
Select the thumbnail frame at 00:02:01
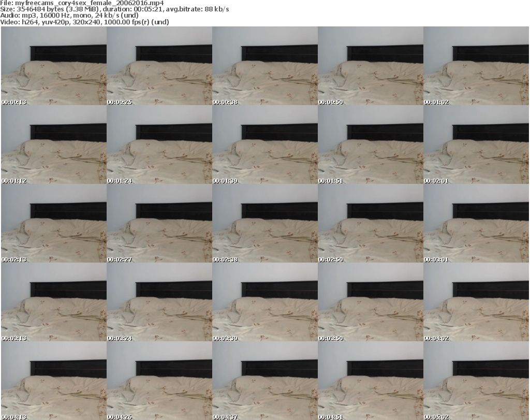point(476,144)
